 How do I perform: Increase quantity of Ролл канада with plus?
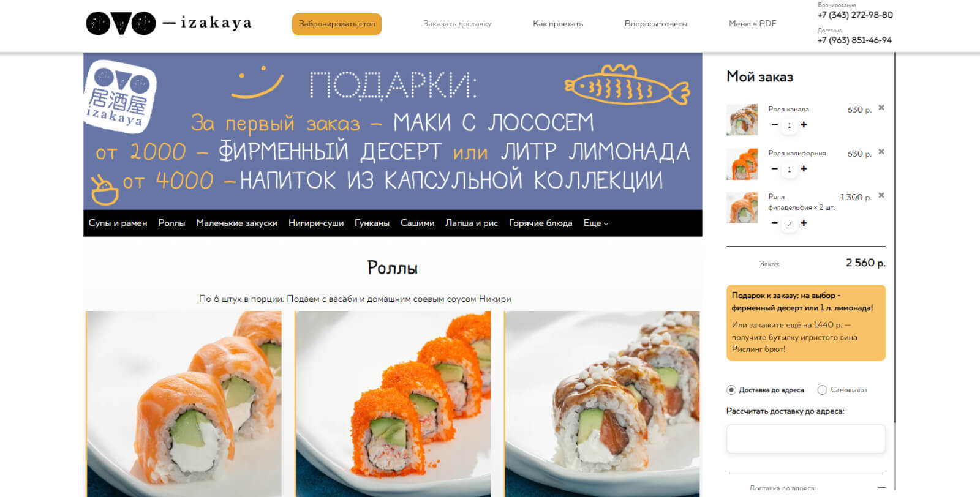[804, 125]
